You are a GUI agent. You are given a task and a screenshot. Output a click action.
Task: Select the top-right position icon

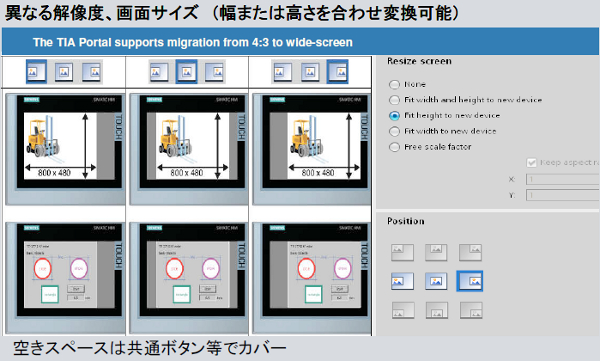tap(470, 253)
